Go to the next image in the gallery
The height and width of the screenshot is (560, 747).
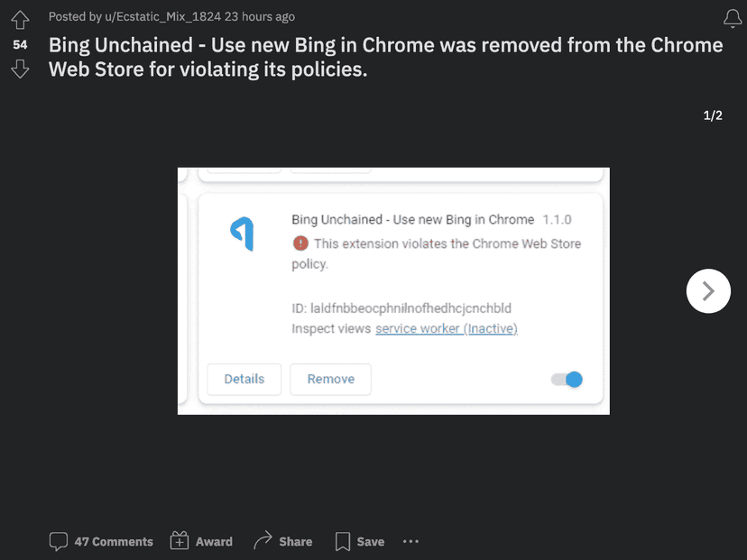(708, 291)
